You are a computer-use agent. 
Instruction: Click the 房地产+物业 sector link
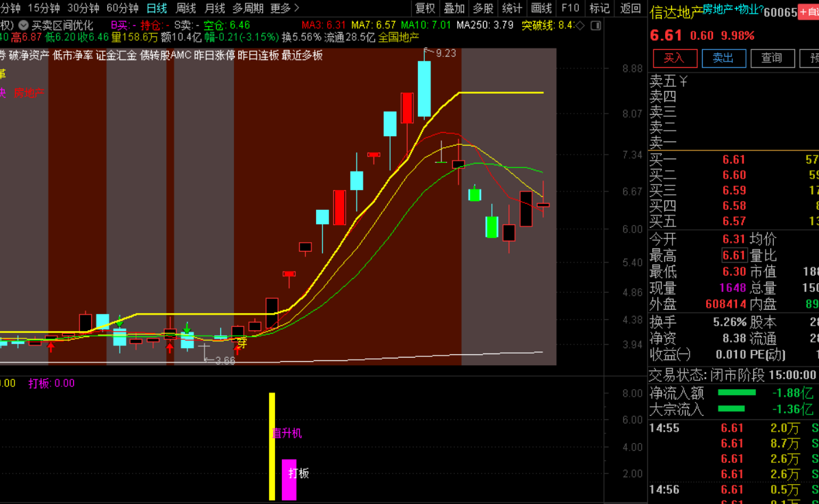pyautogui.click(x=732, y=9)
